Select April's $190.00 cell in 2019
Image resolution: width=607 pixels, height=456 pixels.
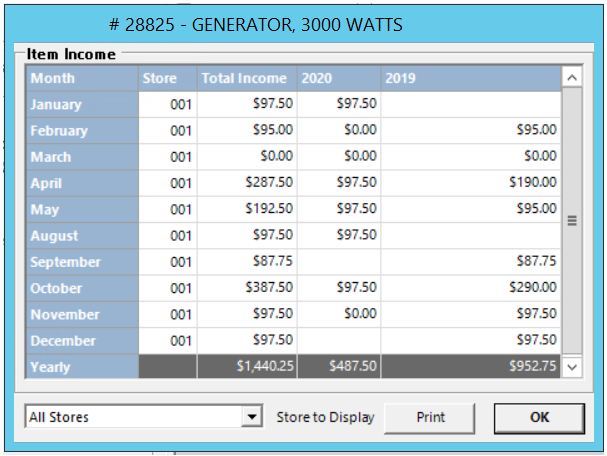tap(470, 183)
